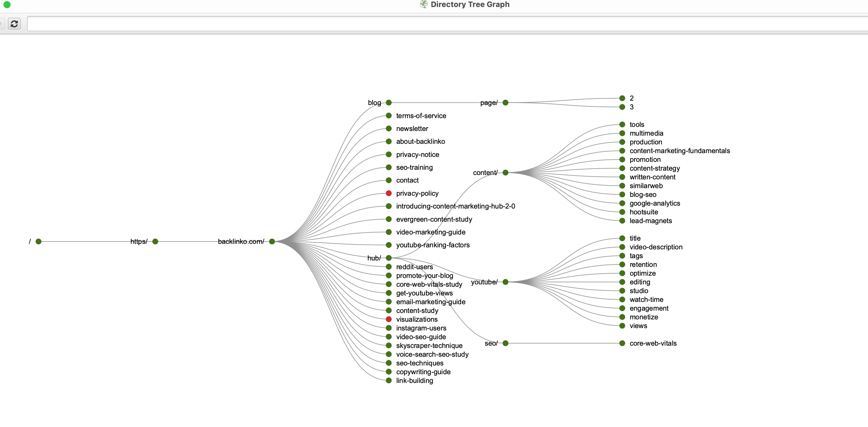Select the core-web-vitals-study node
868x427 pixels.
click(388, 284)
